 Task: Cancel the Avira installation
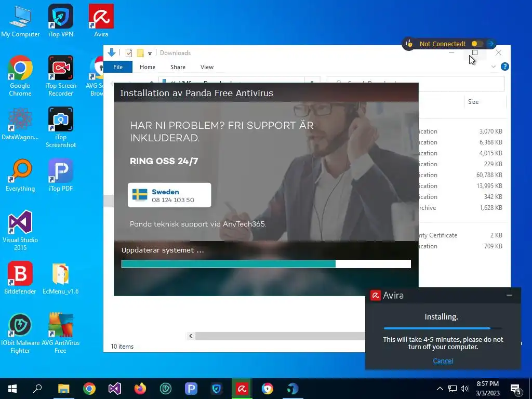[x=443, y=361]
